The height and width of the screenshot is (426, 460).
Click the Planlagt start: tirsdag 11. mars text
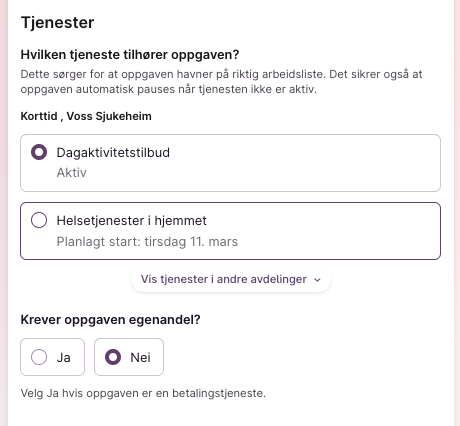(x=147, y=241)
